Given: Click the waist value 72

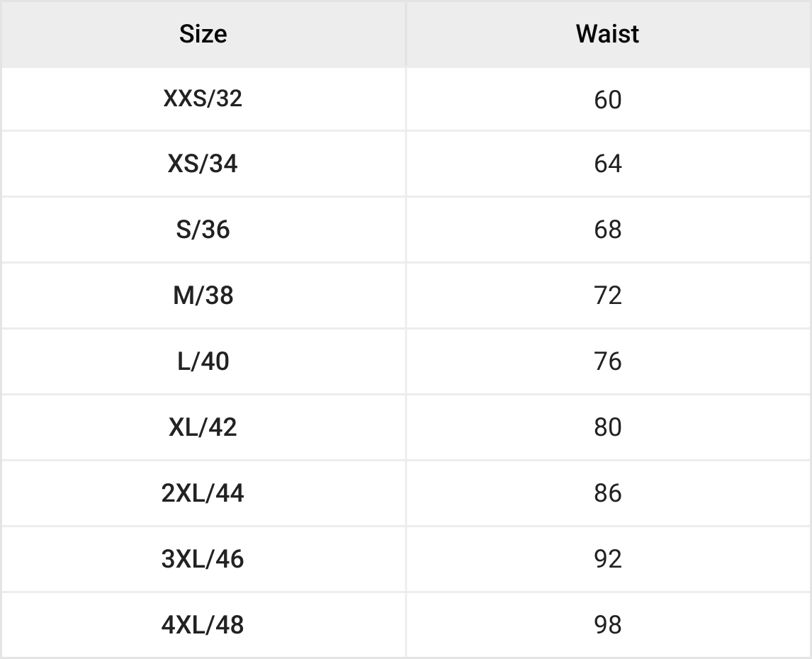Looking at the screenshot, I should click(608, 295).
